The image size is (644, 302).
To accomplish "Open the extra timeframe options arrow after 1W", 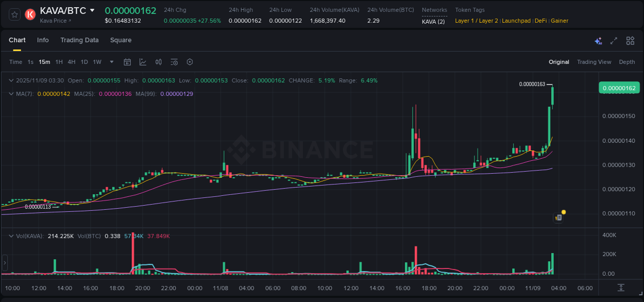I will click(x=111, y=62).
